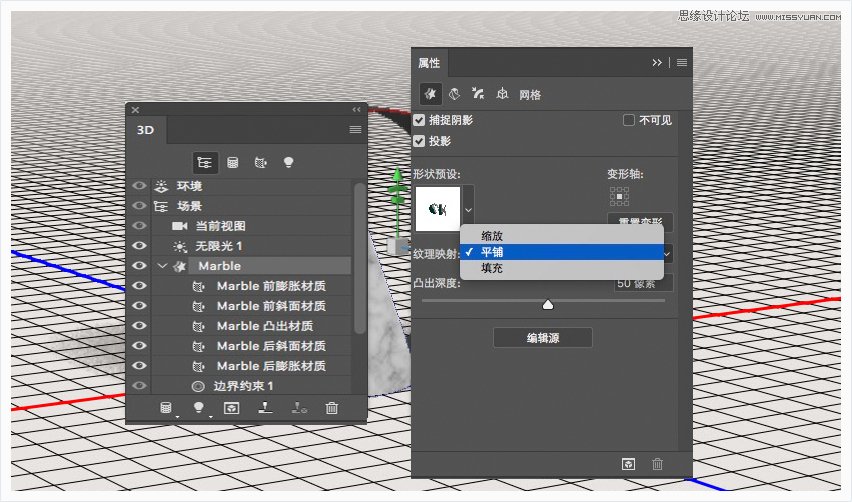852x502 pixels.
Task: Select Mesh tab icon in Properties panel
Action: coord(430,94)
